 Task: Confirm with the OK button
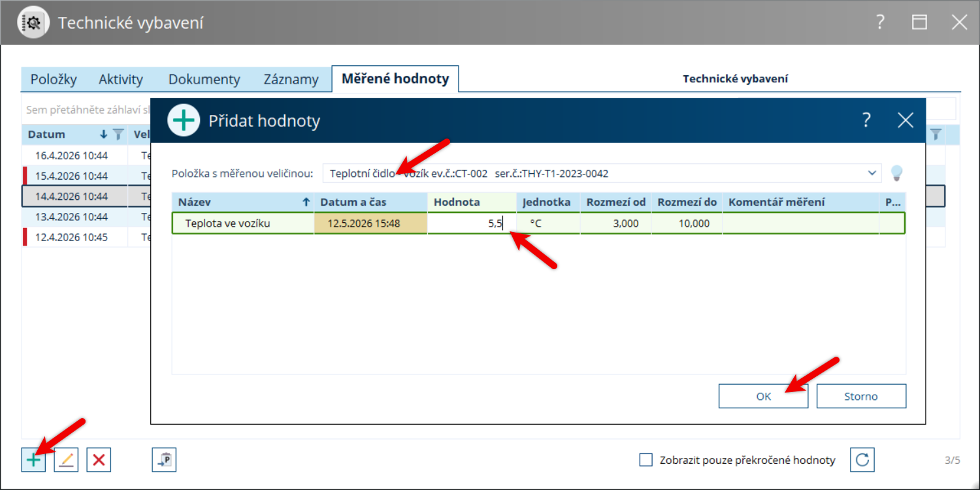(x=764, y=396)
